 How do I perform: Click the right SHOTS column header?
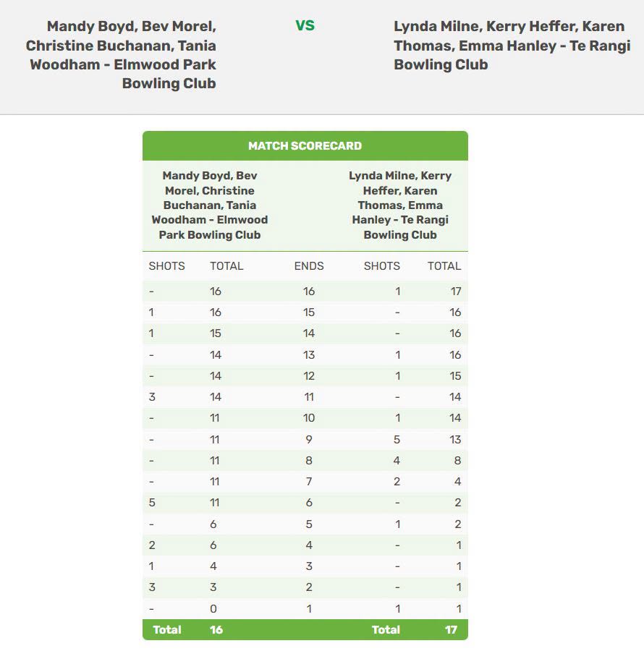pos(381,265)
